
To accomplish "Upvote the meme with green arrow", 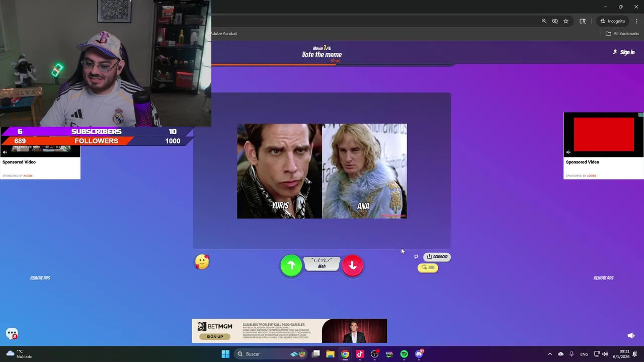I will [x=291, y=265].
